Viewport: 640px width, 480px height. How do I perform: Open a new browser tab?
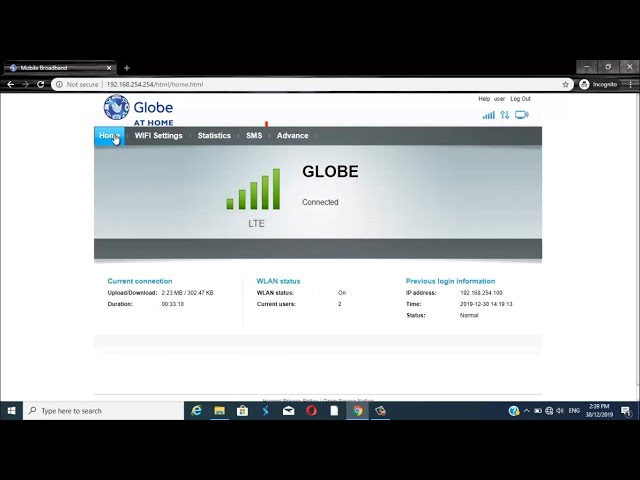tap(127, 68)
